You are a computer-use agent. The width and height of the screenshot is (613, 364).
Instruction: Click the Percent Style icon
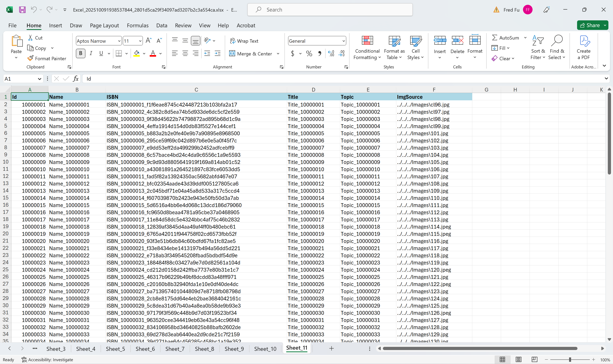[x=309, y=53]
